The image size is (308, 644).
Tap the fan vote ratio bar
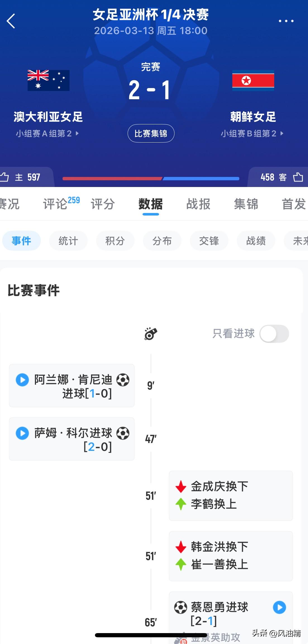[151, 178]
